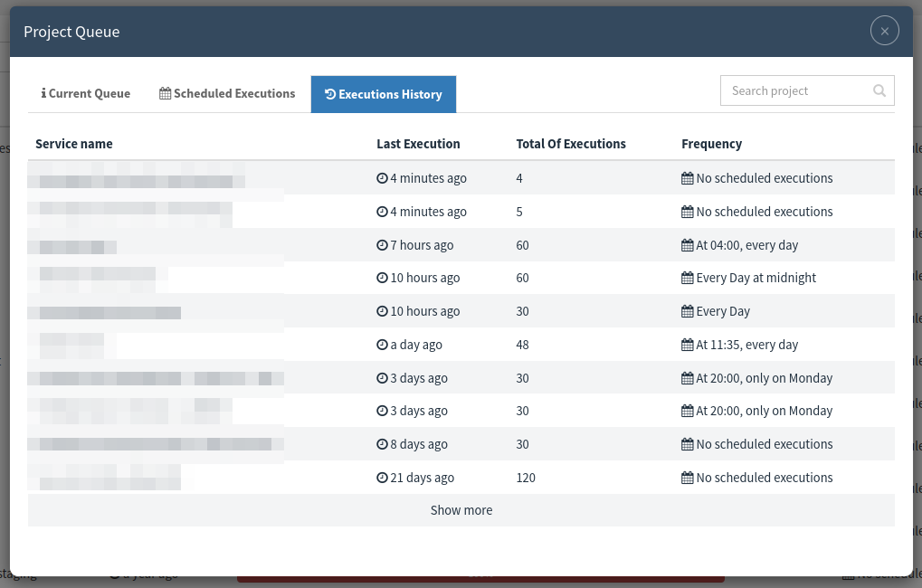Click the total executions value 4
Image resolution: width=922 pixels, height=588 pixels.
pos(519,178)
